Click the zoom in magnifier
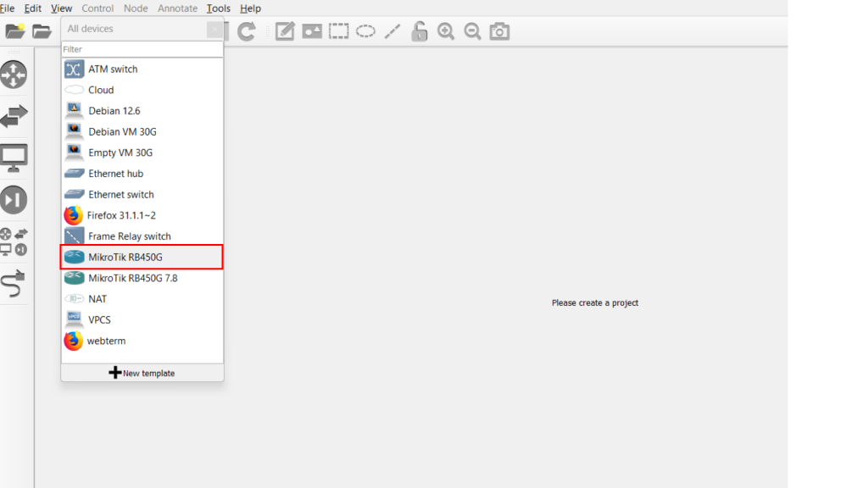This screenshot has height=488, width=868. pos(446,32)
